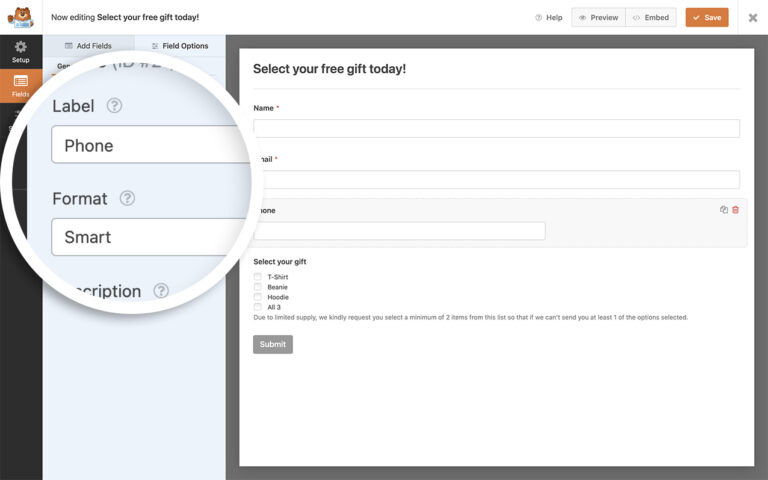Viewport: 768px width, 480px height.
Task: Switch to the Add Fields tab
Action: (x=88, y=46)
